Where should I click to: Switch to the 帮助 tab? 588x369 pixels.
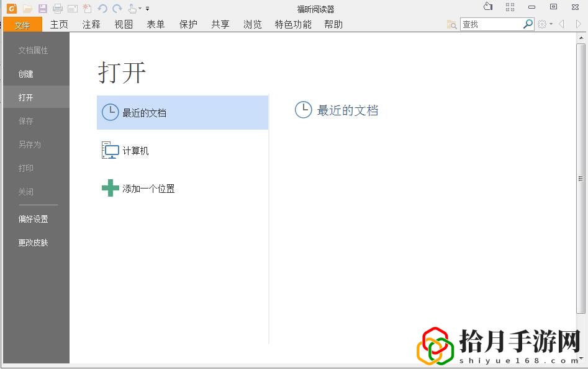click(x=333, y=24)
